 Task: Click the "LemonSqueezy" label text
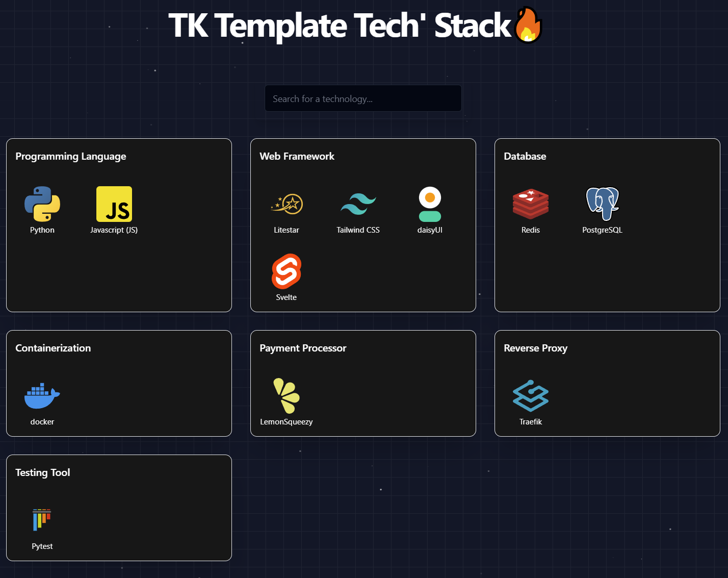click(x=287, y=422)
